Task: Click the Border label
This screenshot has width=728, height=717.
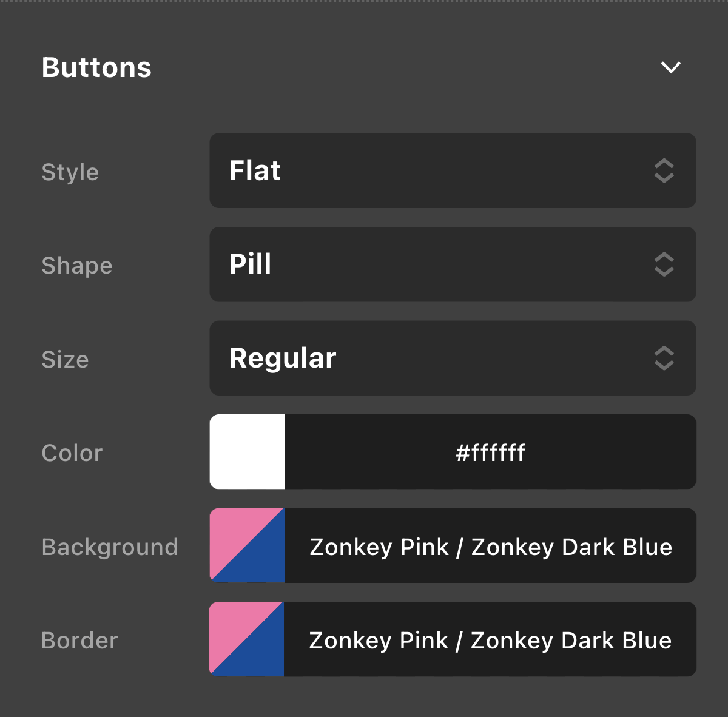Action: coord(79,641)
